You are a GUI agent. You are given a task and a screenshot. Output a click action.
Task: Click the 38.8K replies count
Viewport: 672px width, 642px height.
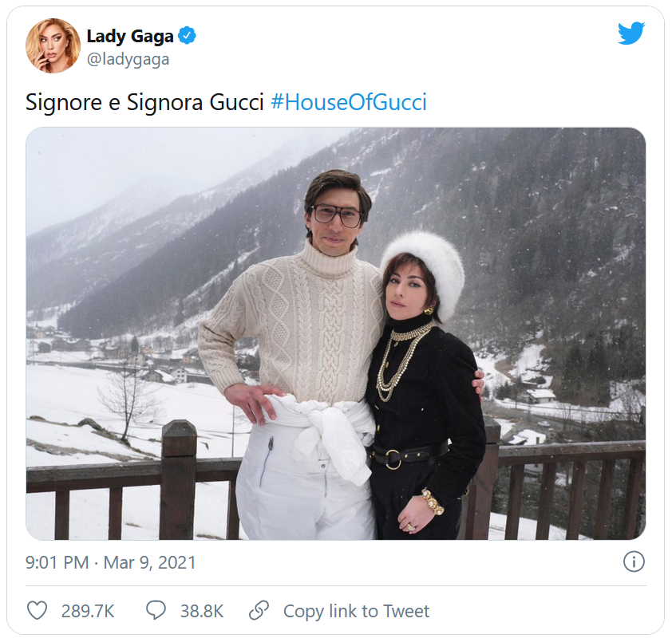[x=200, y=611]
